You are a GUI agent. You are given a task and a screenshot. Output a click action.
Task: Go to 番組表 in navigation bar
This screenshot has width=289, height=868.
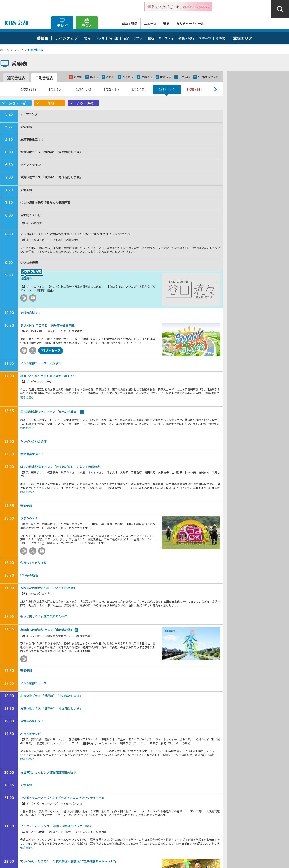pos(42,38)
